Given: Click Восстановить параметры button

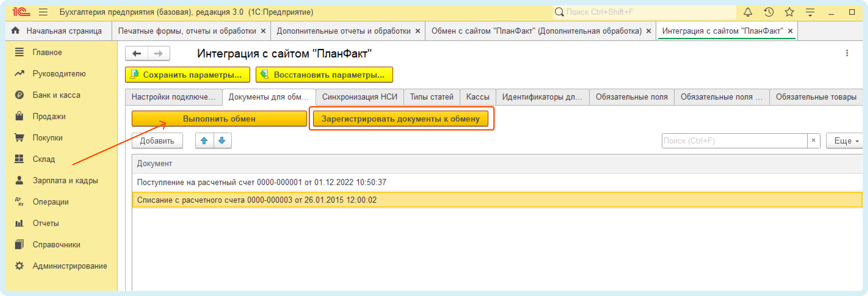Looking at the screenshot, I should 324,74.
